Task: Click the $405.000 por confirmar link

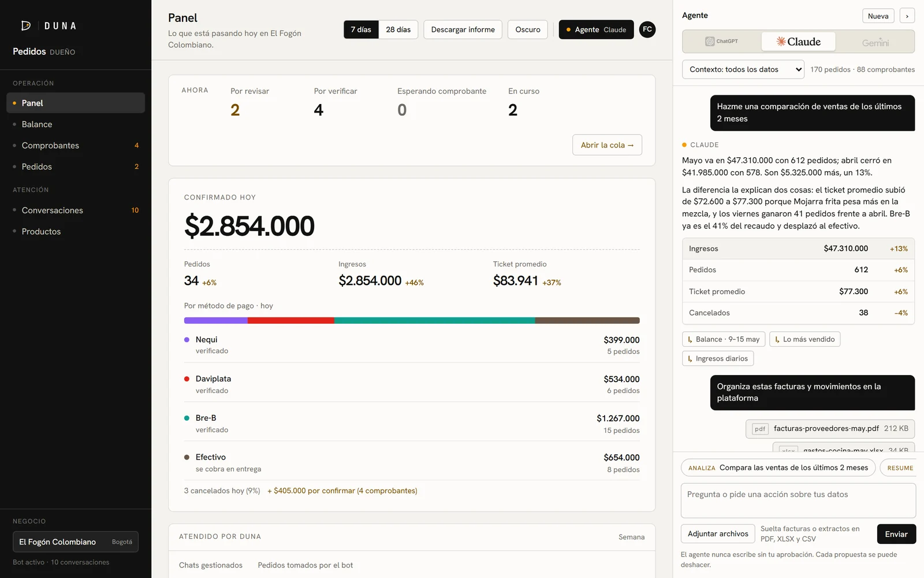Action: click(342, 491)
